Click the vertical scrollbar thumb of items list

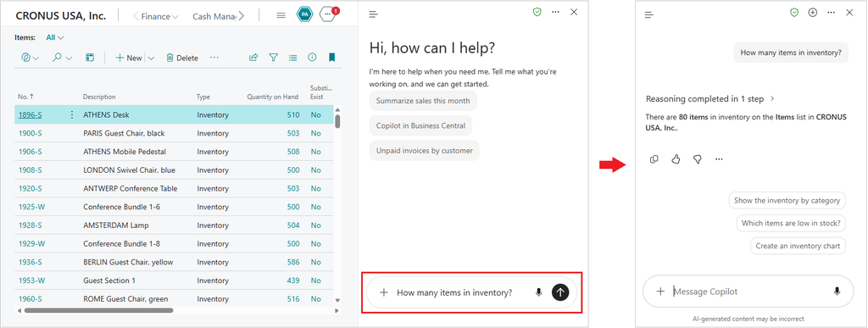click(x=337, y=121)
